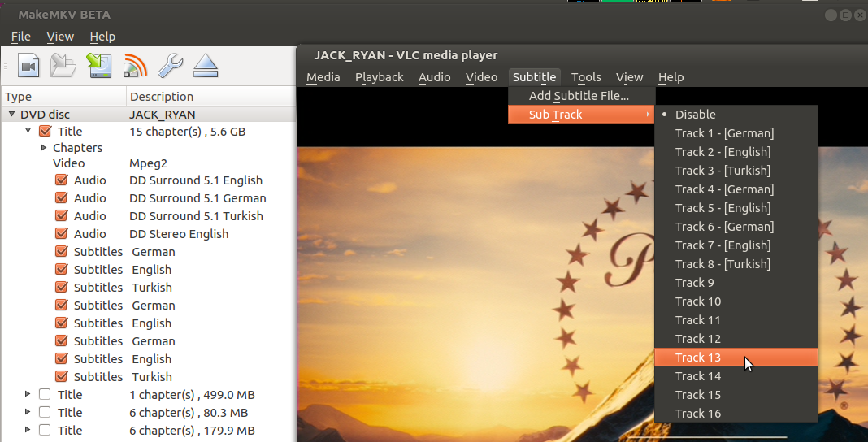Open MakeMKV File menu
The height and width of the screenshot is (442, 868).
21,37
